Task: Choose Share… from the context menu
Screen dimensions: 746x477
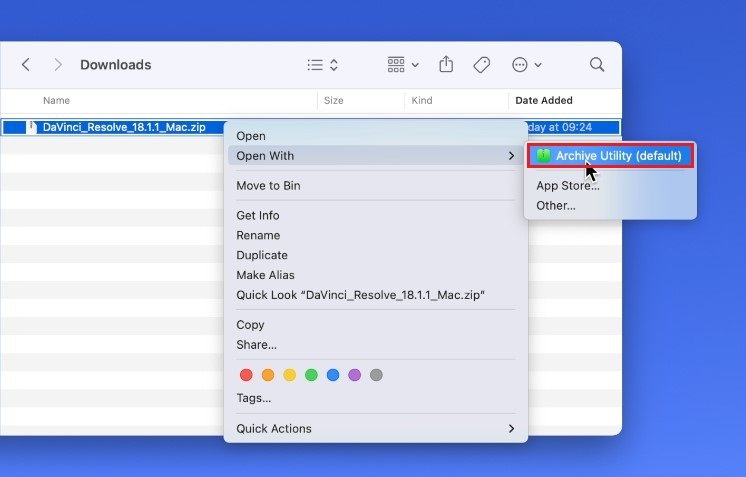Action: pyautogui.click(x=375, y=345)
